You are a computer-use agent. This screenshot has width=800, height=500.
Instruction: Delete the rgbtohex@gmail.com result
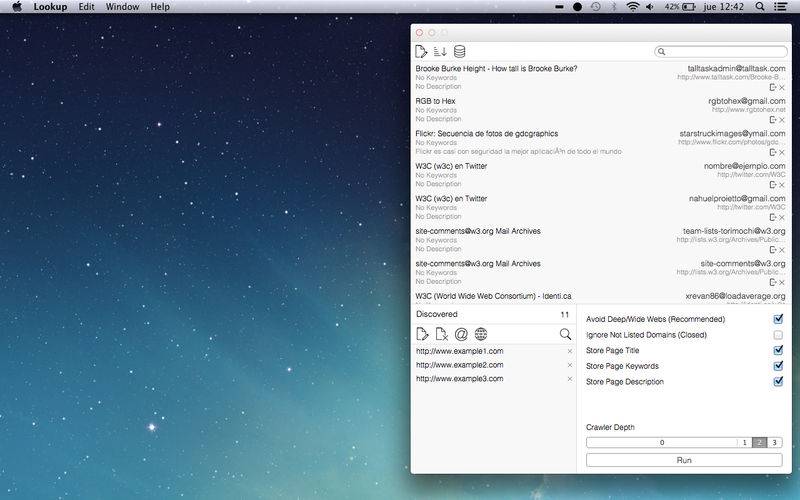point(782,120)
